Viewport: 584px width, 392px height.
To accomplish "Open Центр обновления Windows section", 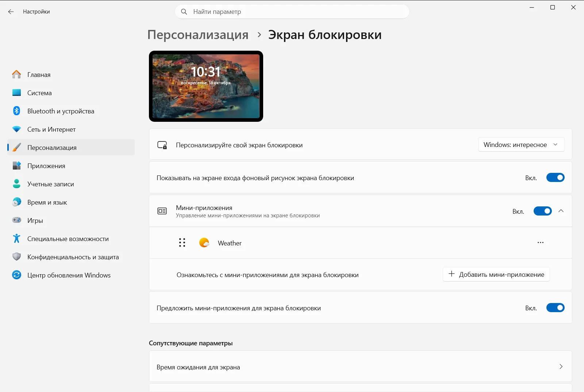I will [71, 275].
